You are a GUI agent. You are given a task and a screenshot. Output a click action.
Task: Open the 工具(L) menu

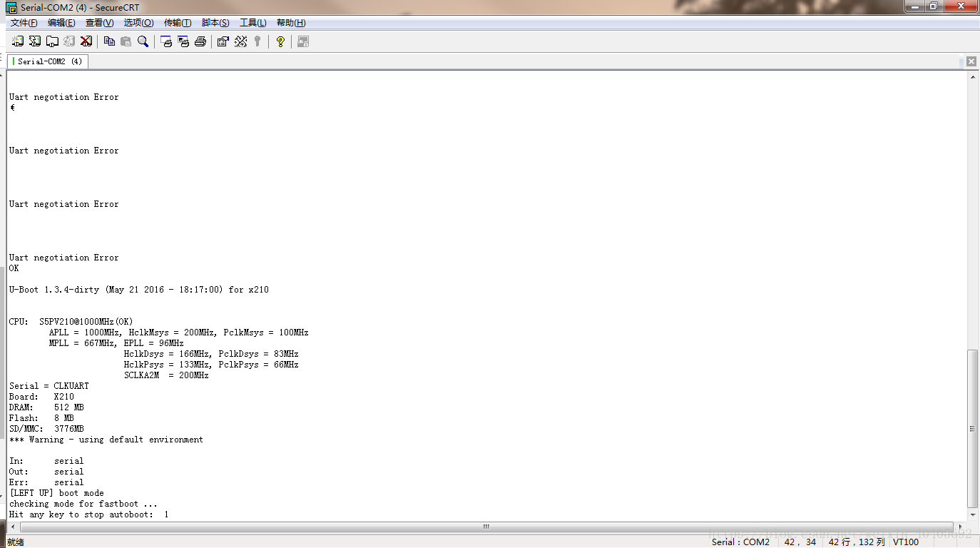(x=253, y=23)
